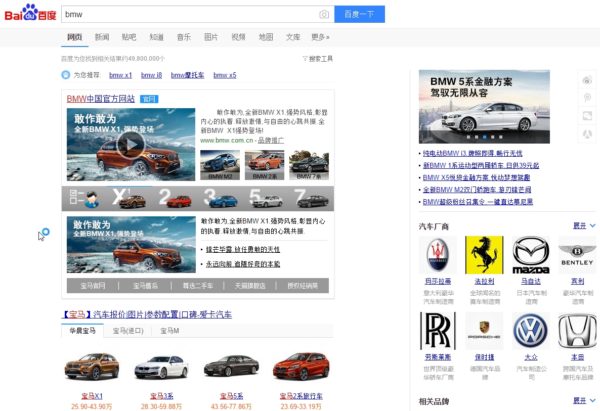
Task: Open the BMW 7系 thumbnail
Action: point(309,165)
